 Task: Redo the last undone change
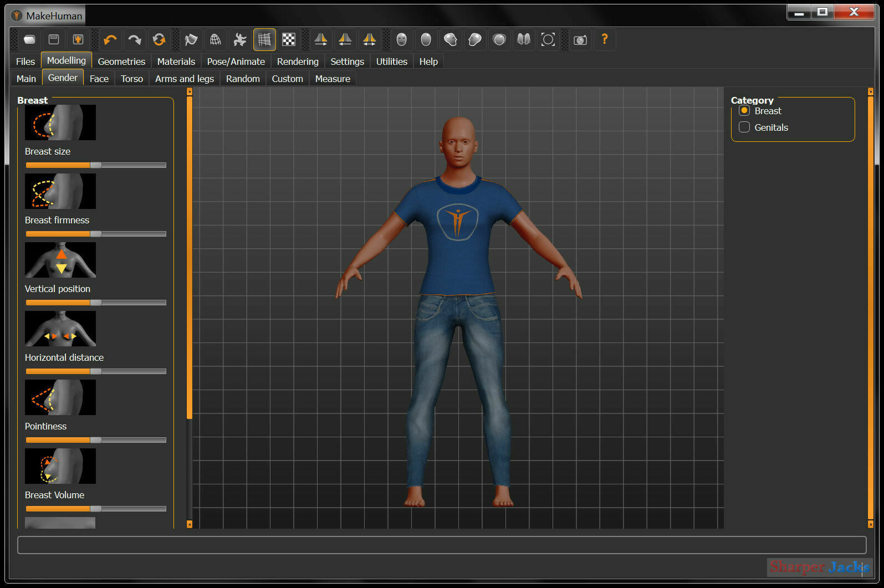pos(135,39)
